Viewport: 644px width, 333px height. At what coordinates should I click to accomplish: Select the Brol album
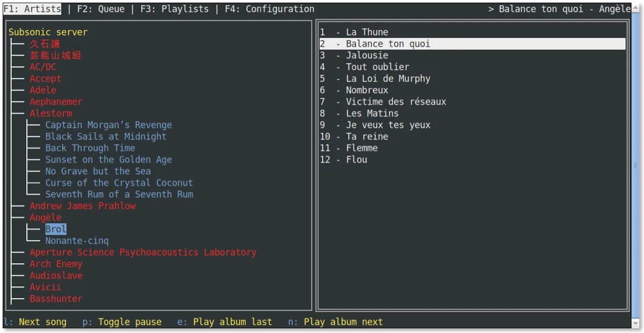click(56, 230)
